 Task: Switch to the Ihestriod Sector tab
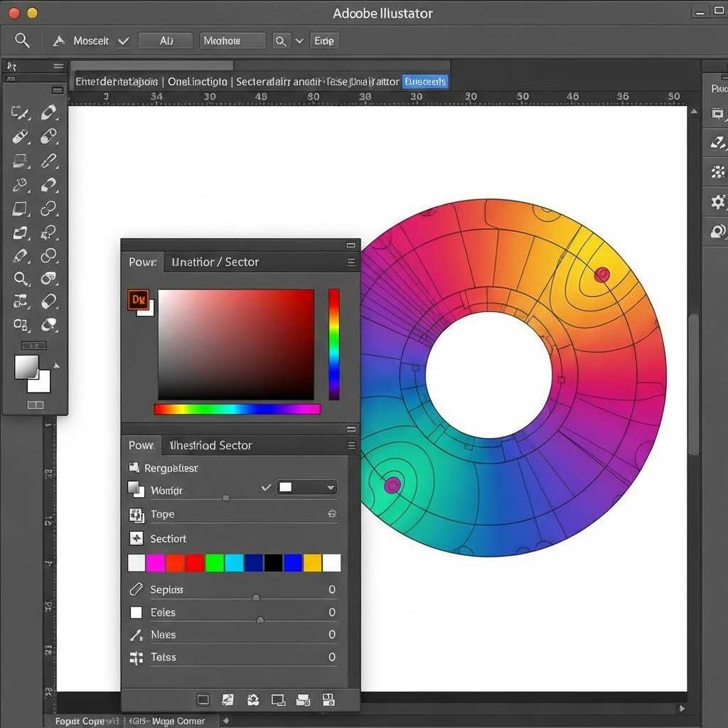(210, 446)
